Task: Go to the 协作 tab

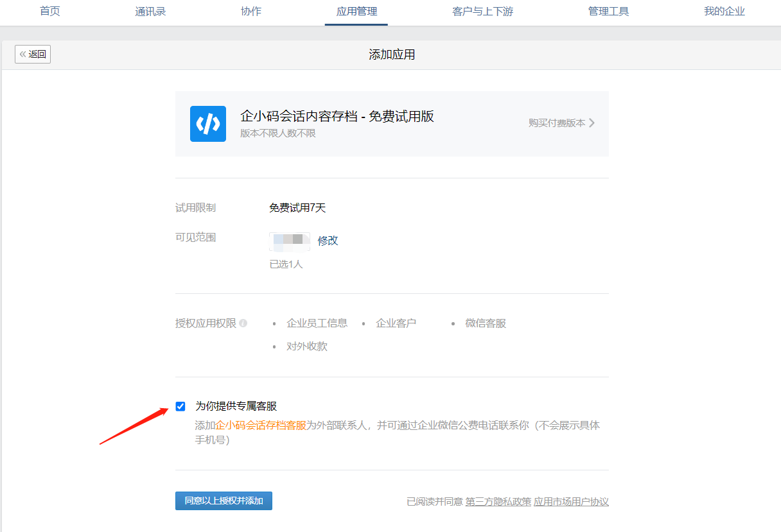Action: [x=251, y=12]
